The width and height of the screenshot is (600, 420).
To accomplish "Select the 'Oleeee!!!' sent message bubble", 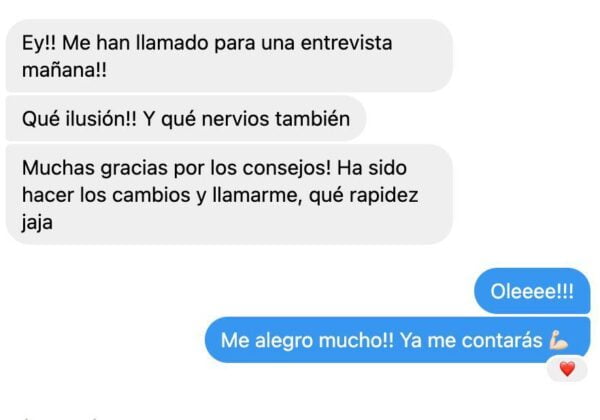I will (x=532, y=291).
